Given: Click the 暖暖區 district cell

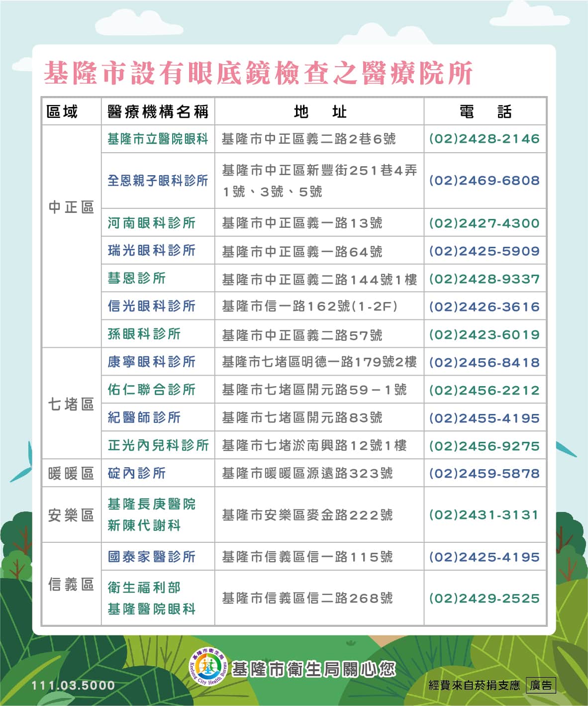Looking at the screenshot, I should 71,473.
